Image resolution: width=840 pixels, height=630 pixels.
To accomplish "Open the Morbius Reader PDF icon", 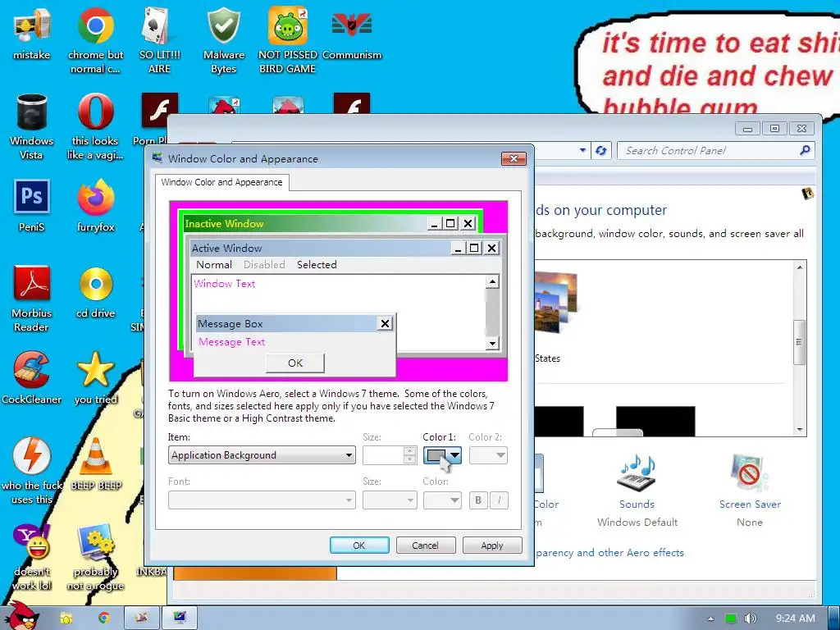I will (31, 299).
